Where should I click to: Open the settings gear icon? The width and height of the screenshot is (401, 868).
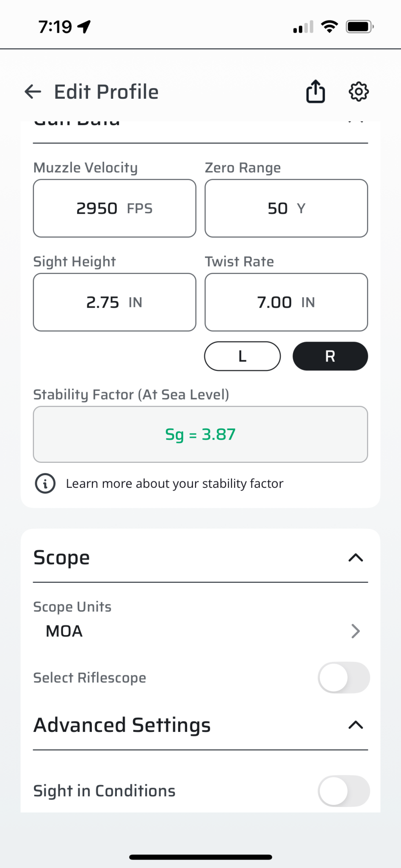click(359, 92)
